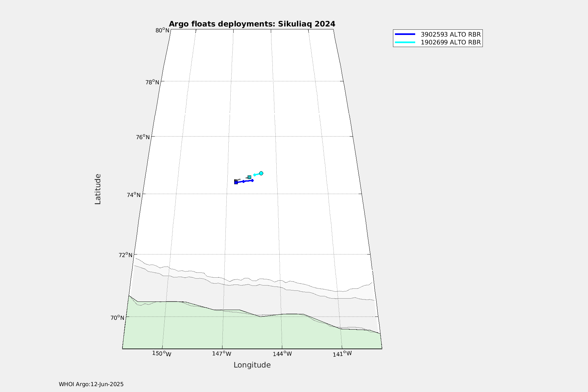
Task: Click the 'WHOI Argo:12-Jun-2025' footer text
Action: pos(91,384)
